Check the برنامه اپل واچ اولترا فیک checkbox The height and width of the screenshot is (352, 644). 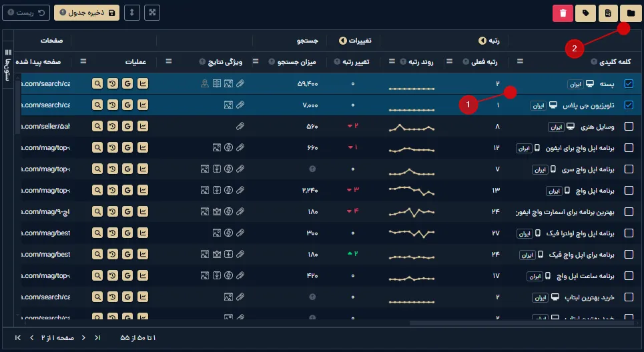(x=629, y=233)
